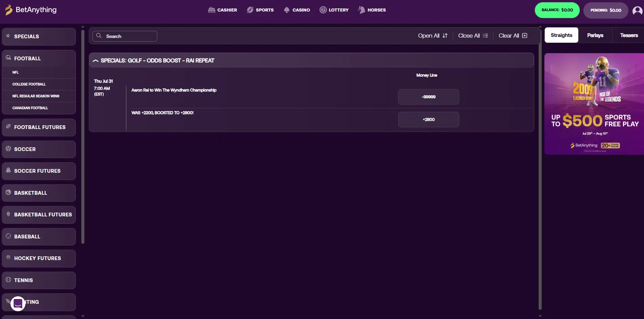Click WAS +2200, BOOSTED TO +2800! text
The image size is (644, 319).
163,113
